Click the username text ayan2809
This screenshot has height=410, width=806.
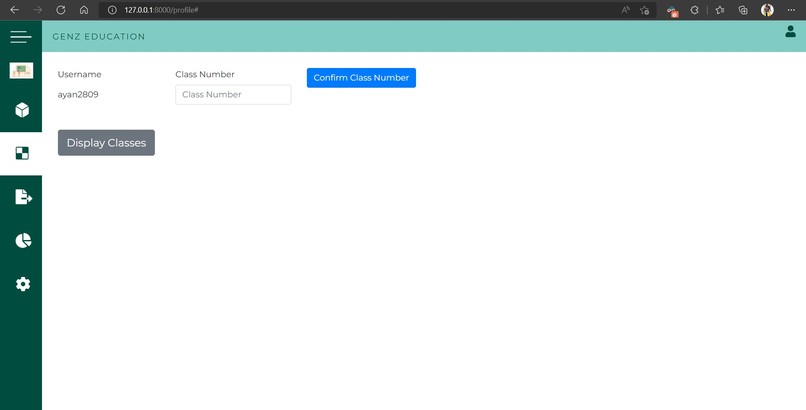pyautogui.click(x=78, y=95)
